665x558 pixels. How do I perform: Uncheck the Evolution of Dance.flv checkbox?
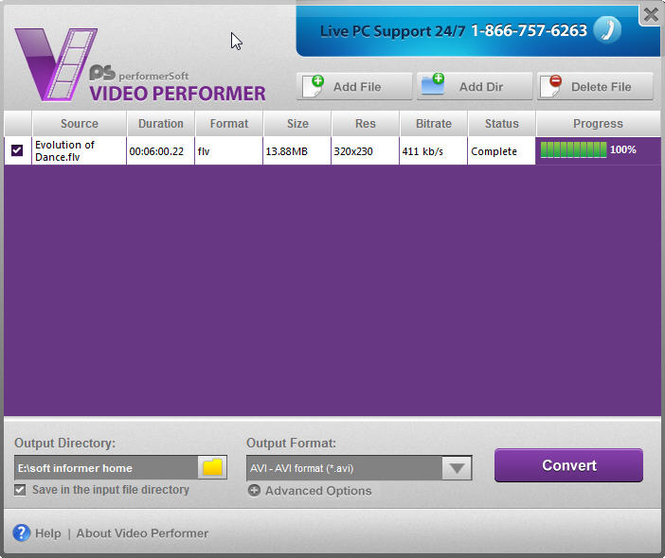[17, 151]
